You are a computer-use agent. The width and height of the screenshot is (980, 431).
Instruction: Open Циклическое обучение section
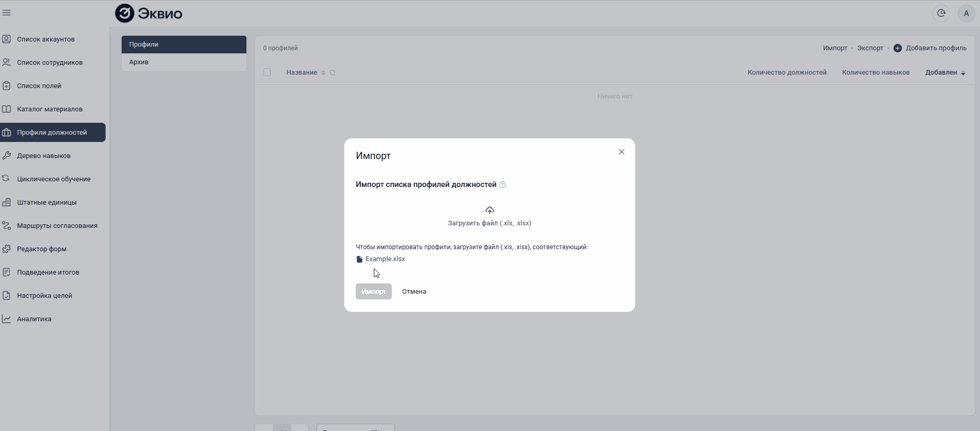coord(54,179)
